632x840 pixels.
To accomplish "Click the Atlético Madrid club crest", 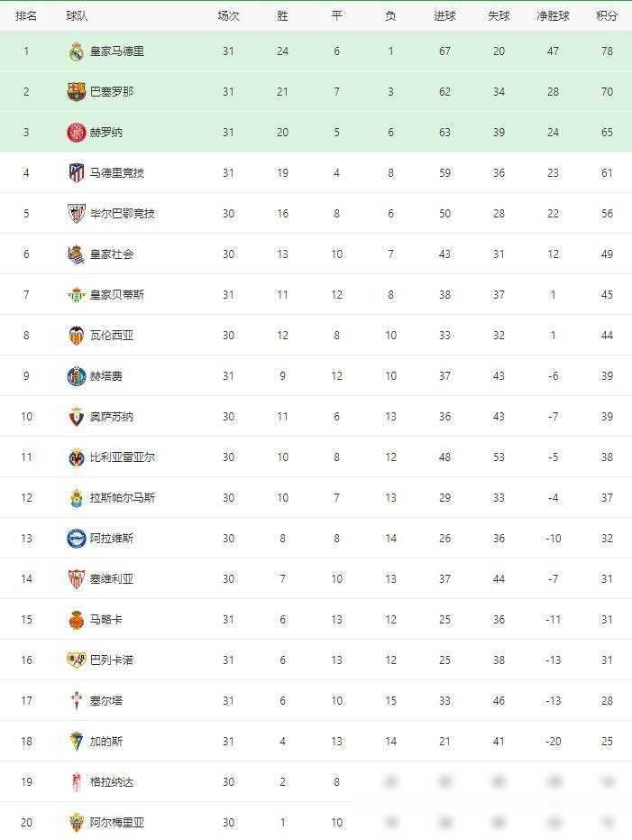I will 76,173.
